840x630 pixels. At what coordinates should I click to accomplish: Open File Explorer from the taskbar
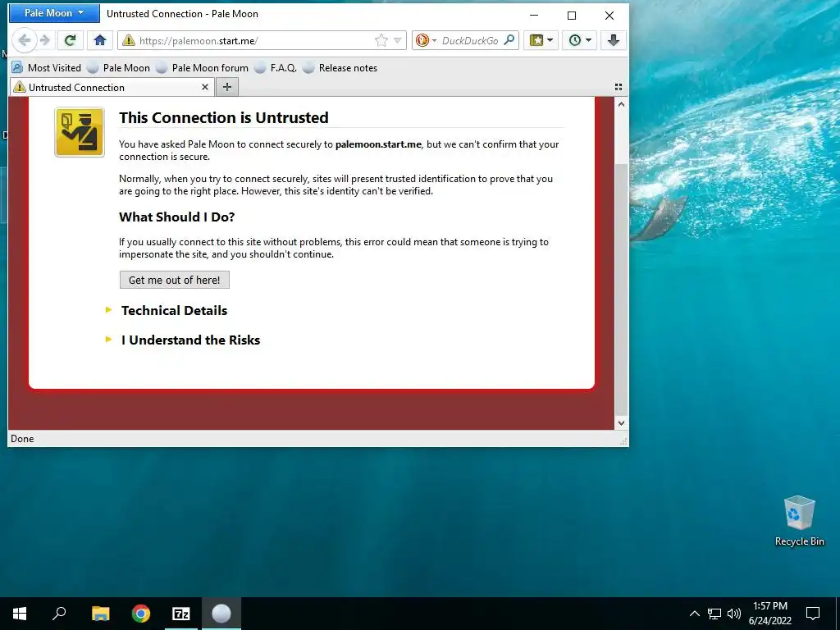pos(100,614)
